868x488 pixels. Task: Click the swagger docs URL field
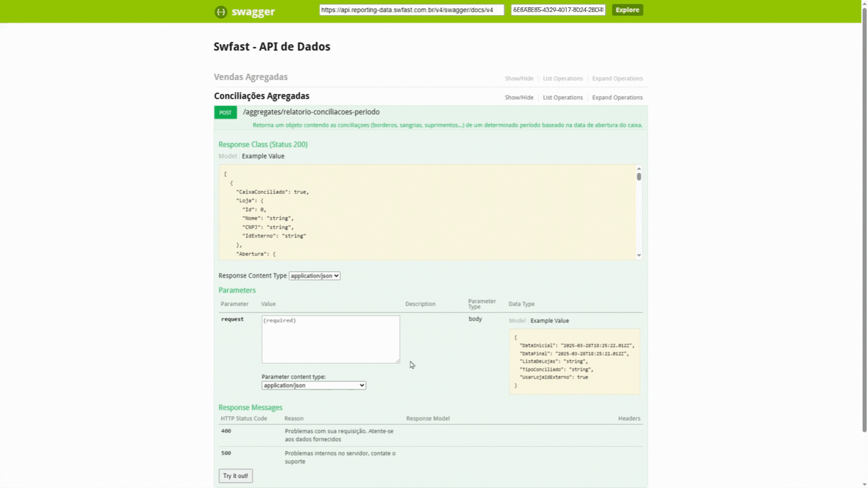[x=411, y=10]
